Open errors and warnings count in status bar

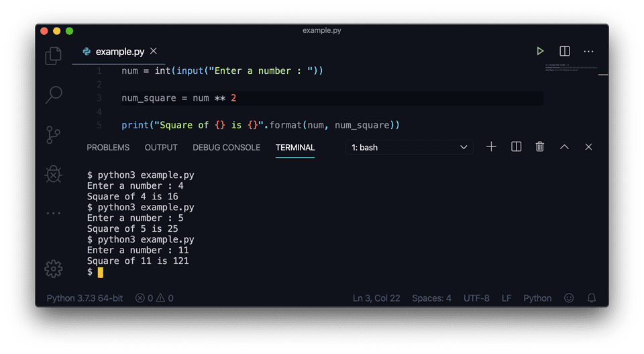[154, 298]
